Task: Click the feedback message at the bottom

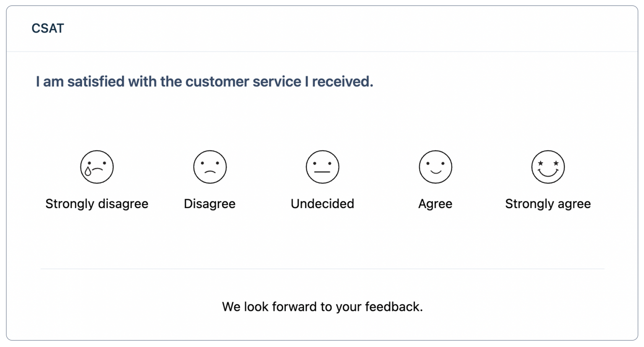Action: tap(322, 306)
